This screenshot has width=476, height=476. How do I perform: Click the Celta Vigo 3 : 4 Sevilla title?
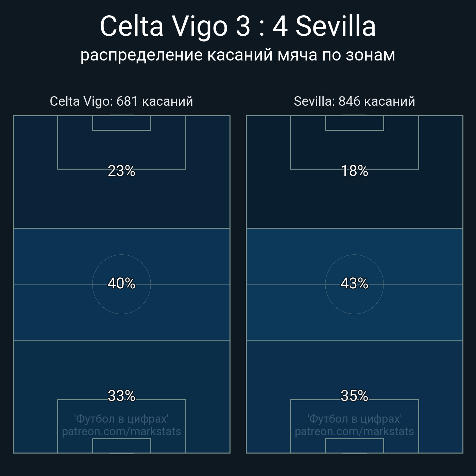click(x=238, y=26)
